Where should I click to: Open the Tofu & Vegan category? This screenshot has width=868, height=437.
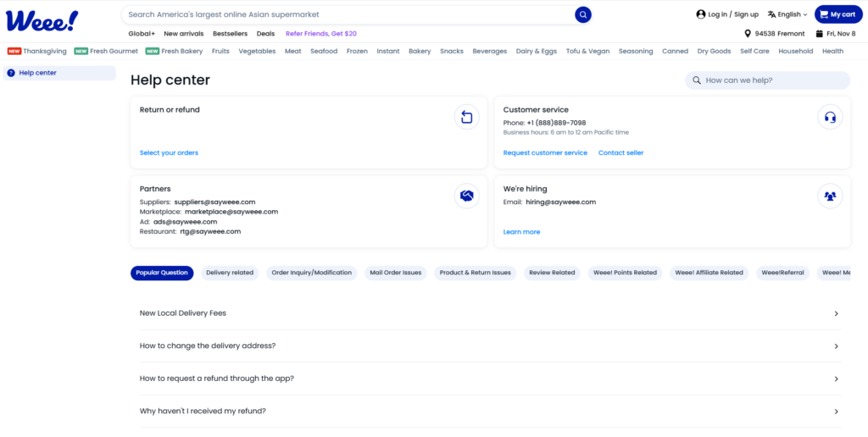[x=588, y=52]
